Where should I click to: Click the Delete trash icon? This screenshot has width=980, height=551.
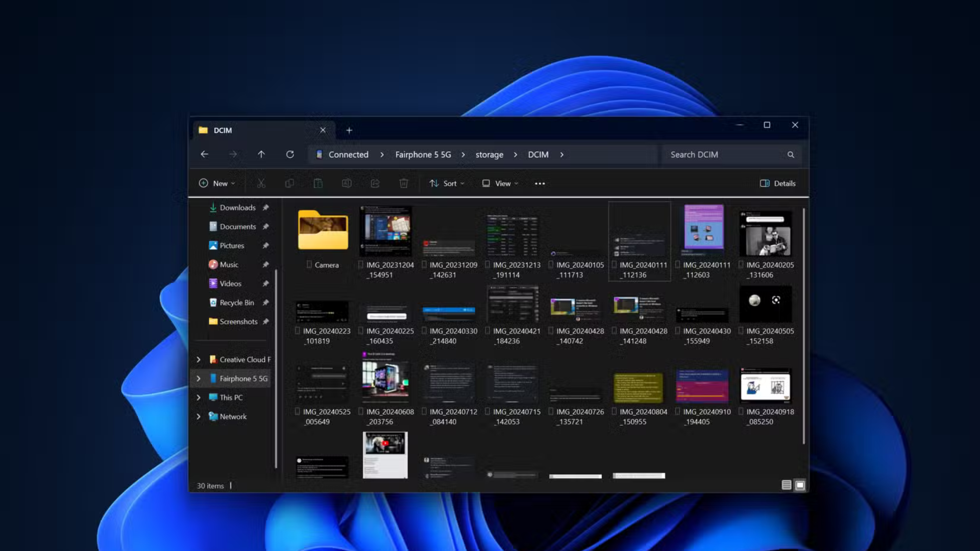coord(403,183)
